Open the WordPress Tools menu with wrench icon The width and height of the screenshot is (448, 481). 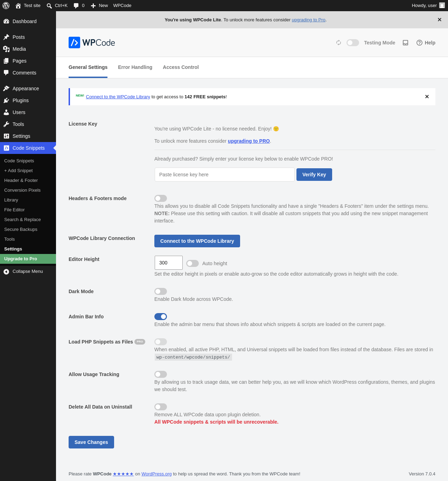pyautogui.click(x=28, y=124)
